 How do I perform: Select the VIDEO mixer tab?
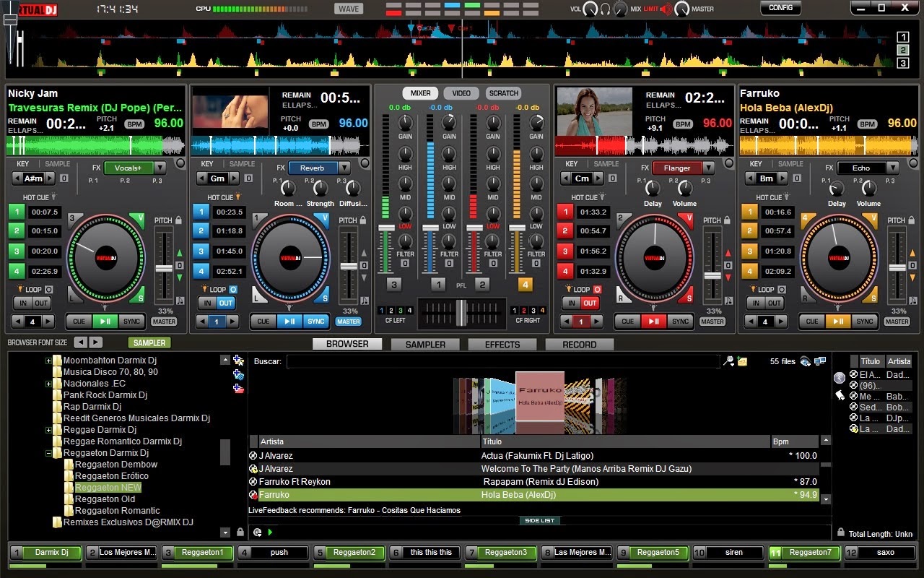[461, 93]
